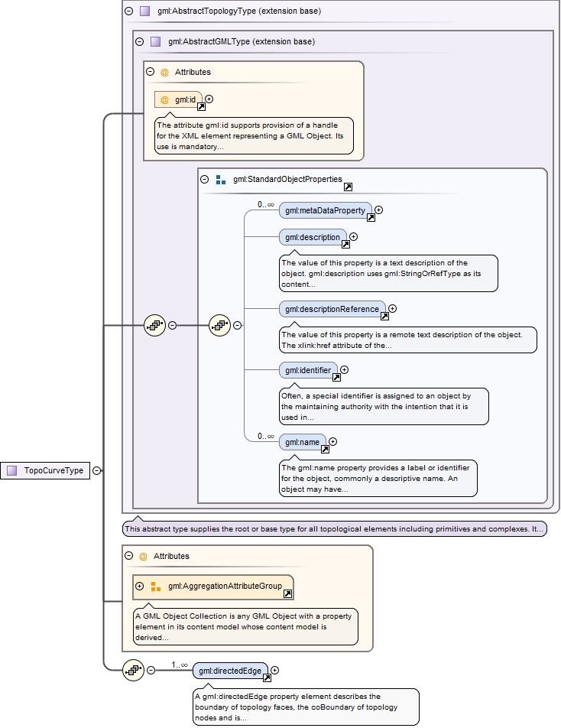Follow gml:descriptionReference reference arrow

pyautogui.click(x=384, y=316)
